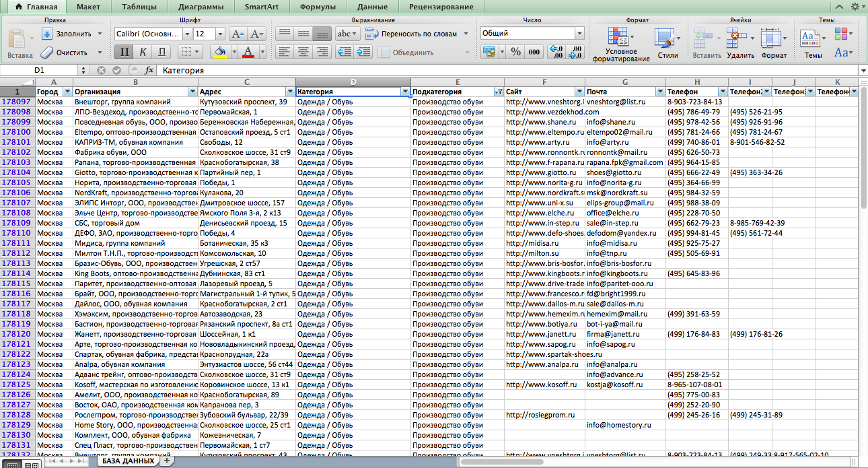Select column F header
This screenshot has width=868, height=468.
point(544,81)
